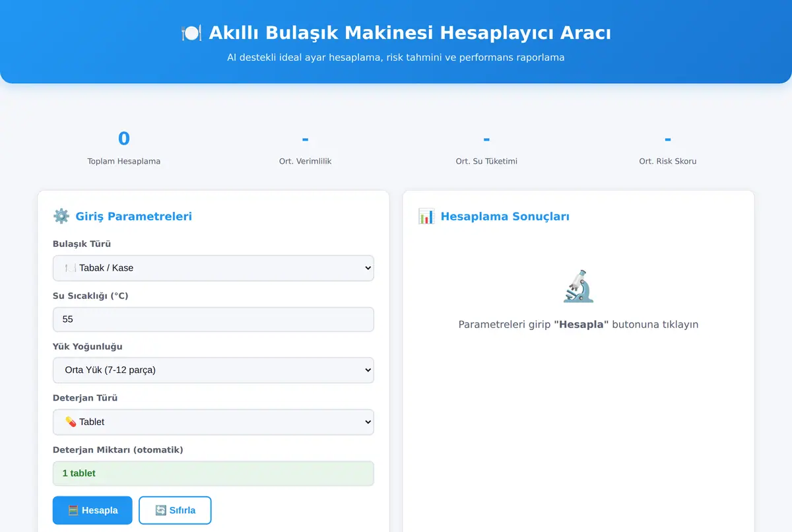Click the Toplam Hesaplama counter value

pyautogui.click(x=124, y=139)
